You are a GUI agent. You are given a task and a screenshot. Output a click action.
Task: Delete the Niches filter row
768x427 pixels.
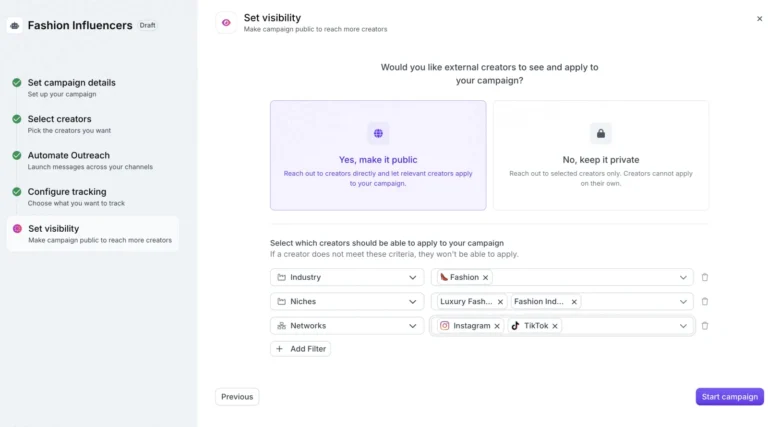(x=705, y=302)
